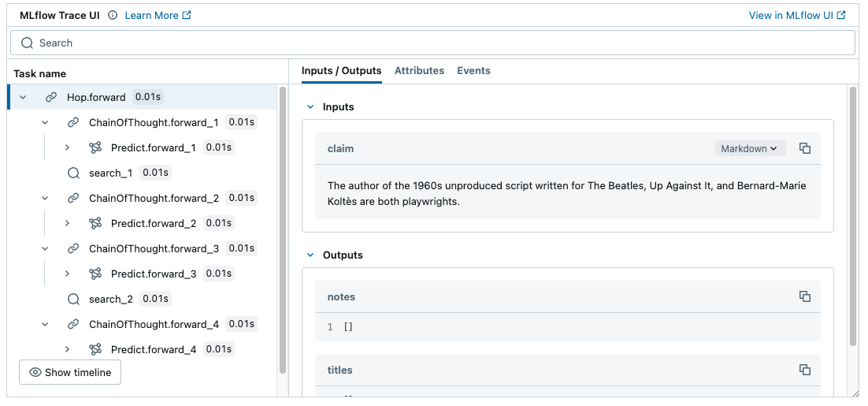Expand Predict.forward_1 node

click(x=67, y=147)
